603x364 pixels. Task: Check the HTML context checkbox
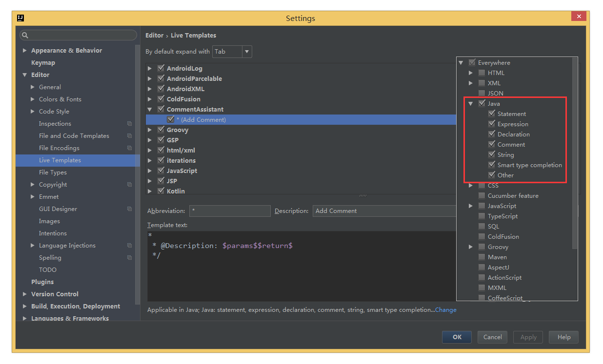(482, 73)
